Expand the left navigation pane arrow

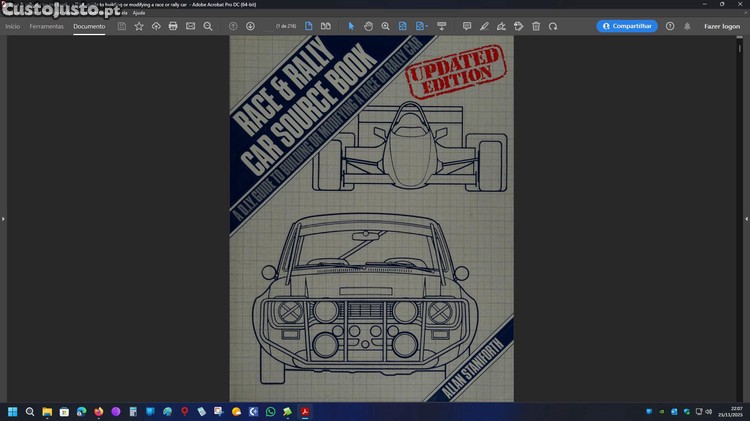pos(3,218)
